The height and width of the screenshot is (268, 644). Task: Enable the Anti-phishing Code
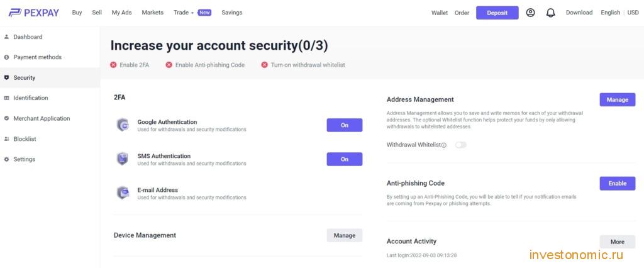coord(618,183)
